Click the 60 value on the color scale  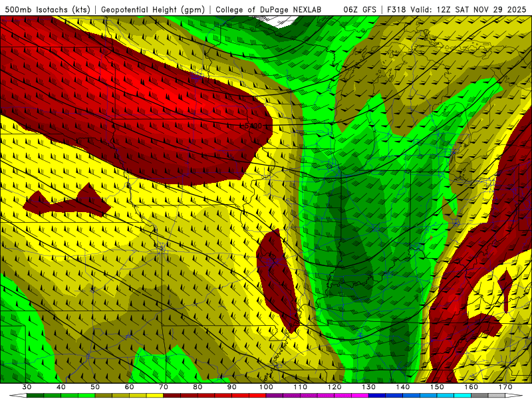pyautogui.click(x=129, y=387)
